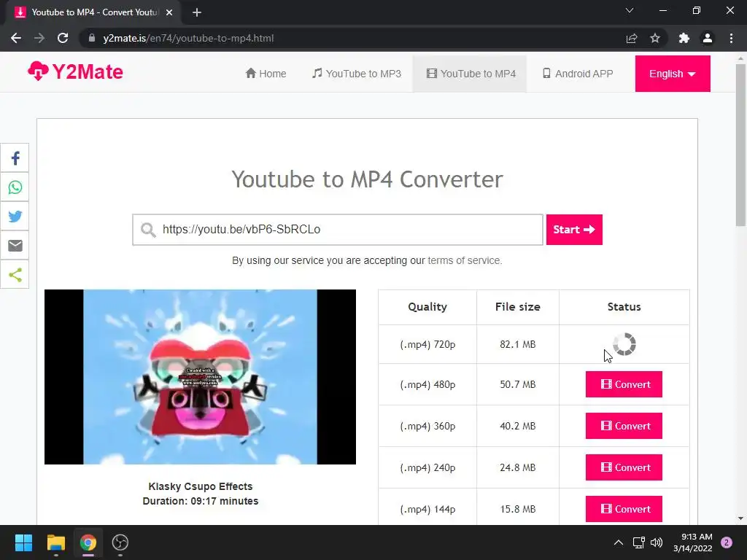Click "Duration: 09:17 minutes" text

pos(200,501)
